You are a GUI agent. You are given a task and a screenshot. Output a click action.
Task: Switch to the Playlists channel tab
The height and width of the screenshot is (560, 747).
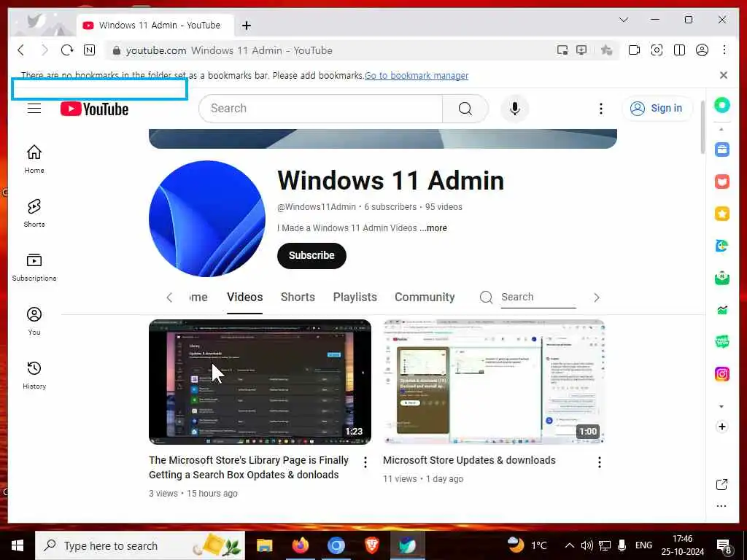pos(355,297)
